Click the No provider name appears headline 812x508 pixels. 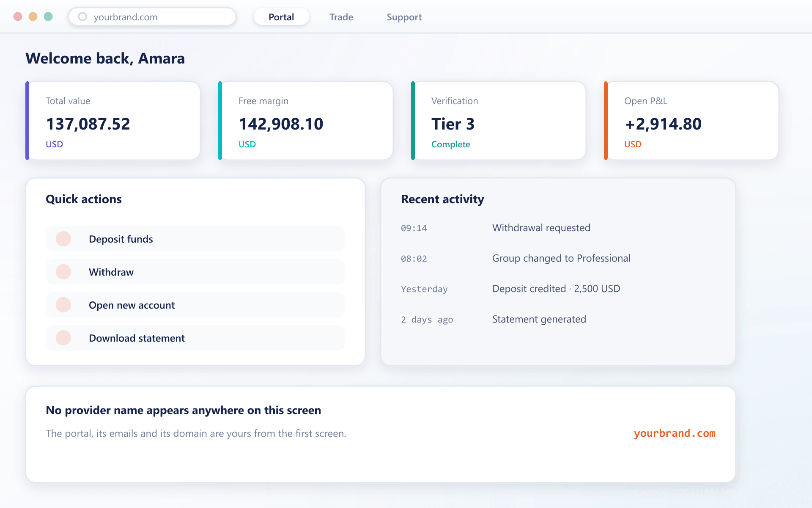183,410
